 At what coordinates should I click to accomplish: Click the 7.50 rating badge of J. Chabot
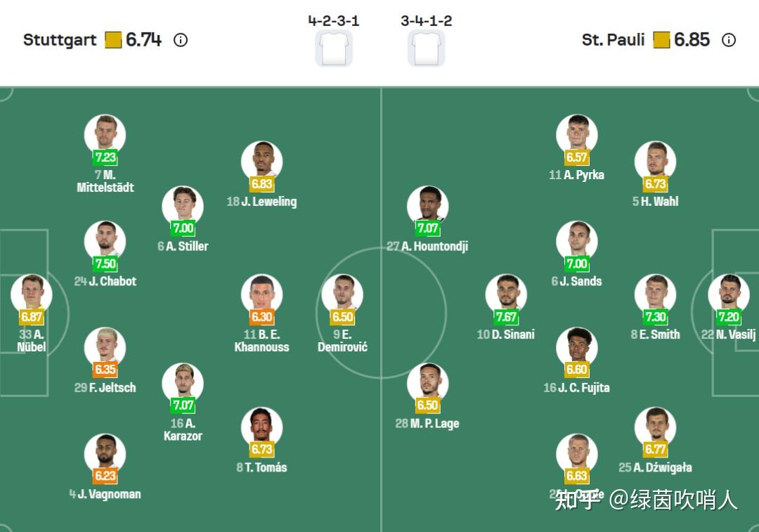(105, 264)
